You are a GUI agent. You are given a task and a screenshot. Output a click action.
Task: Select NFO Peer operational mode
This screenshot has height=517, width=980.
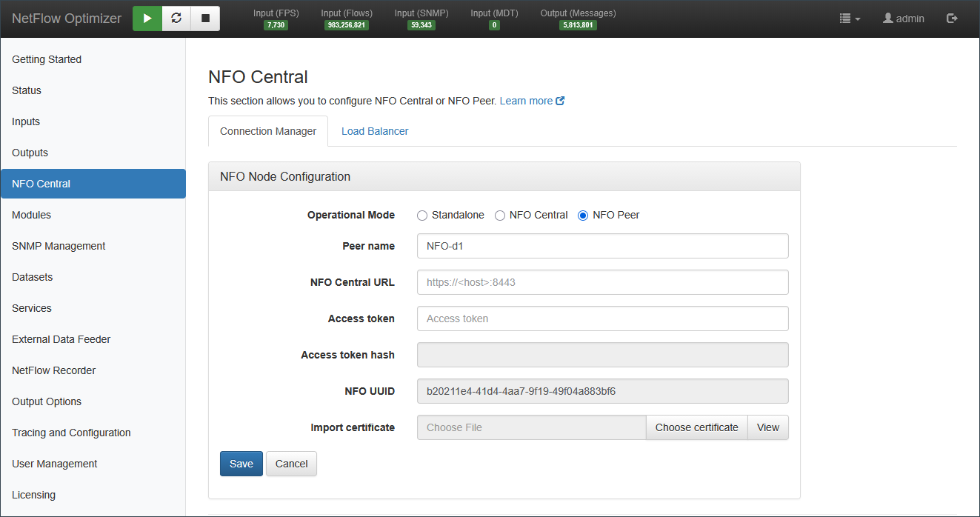coord(583,216)
